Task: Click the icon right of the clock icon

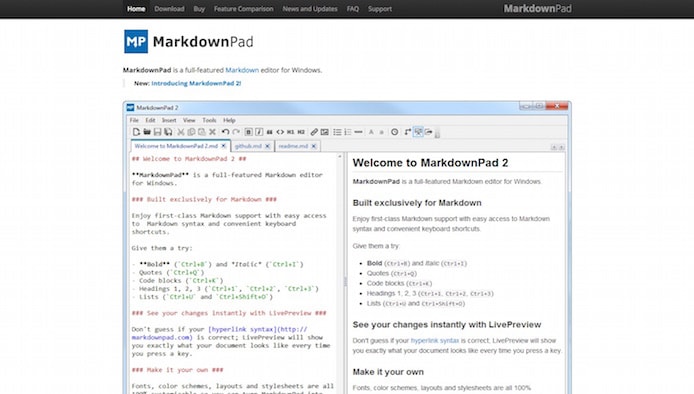Action: (407, 132)
